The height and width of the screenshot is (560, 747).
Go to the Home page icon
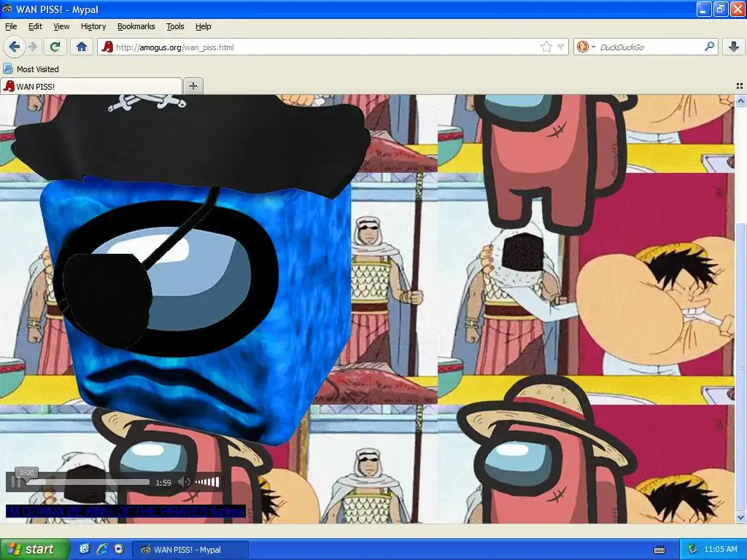point(82,47)
